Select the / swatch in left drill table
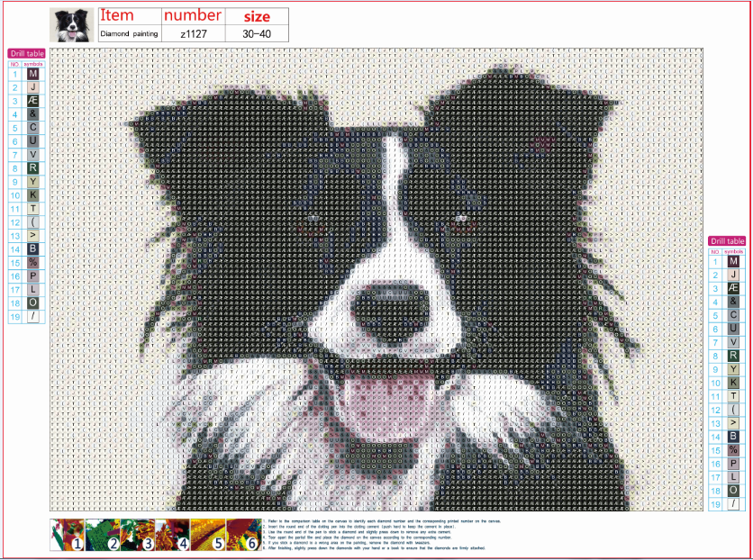This screenshot has width=753, height=560. pos(32,316)
